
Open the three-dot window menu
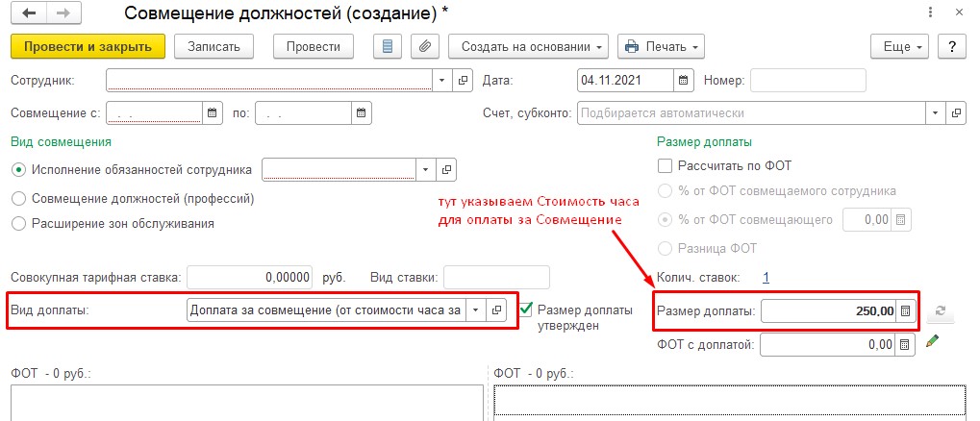click(x=931, y=12)
